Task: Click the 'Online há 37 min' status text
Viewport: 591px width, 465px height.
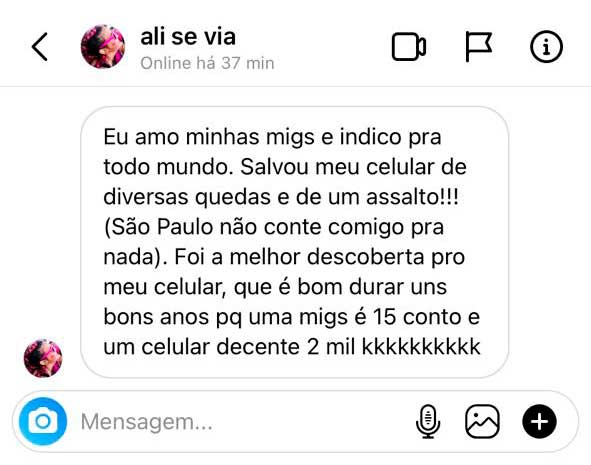Action: click(x=207, y=63)
